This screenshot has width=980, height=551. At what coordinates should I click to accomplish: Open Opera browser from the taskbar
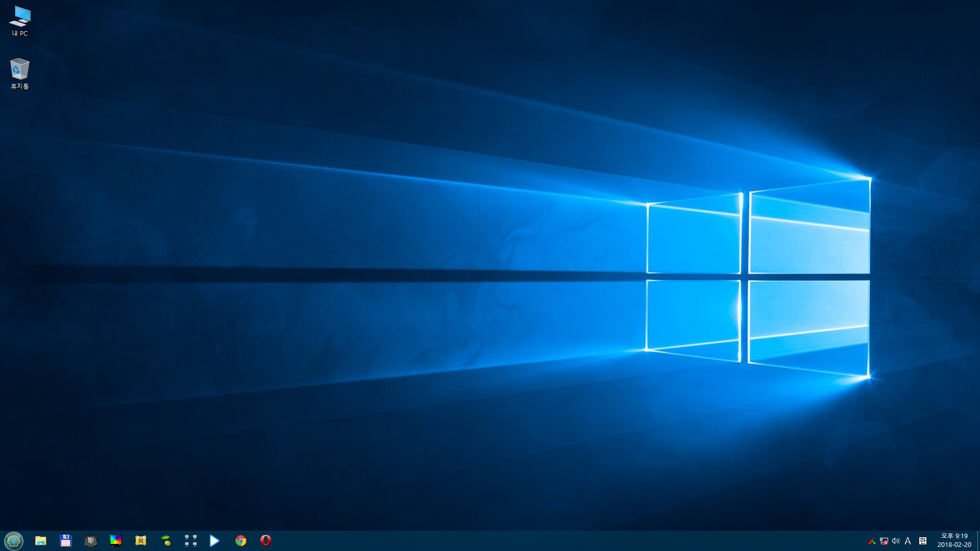[x=265, y=541]
